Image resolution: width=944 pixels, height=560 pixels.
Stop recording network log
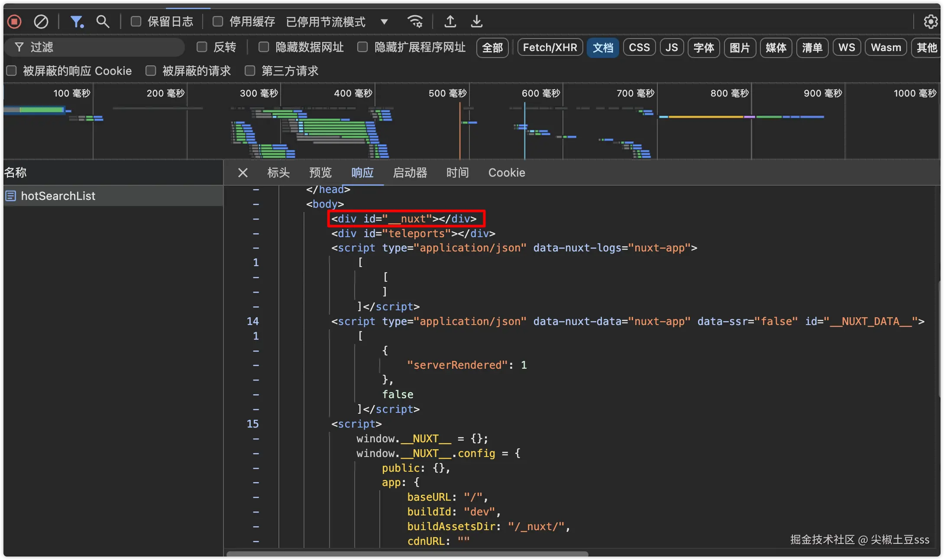pos(14,21)
